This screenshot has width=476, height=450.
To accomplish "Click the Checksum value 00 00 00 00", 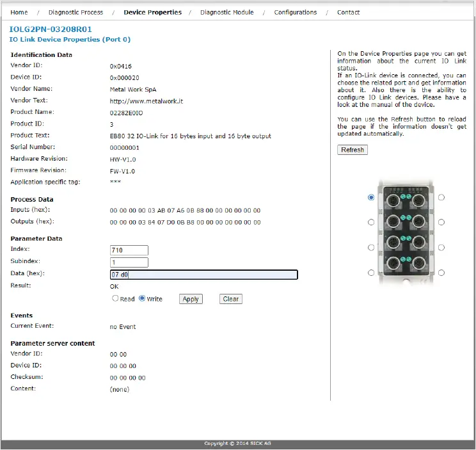I will [127, 378].
